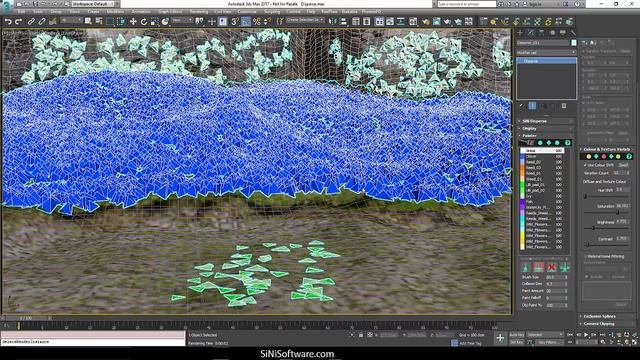Toggle Window/Crossing selection mode

click(x=121, y=21)
